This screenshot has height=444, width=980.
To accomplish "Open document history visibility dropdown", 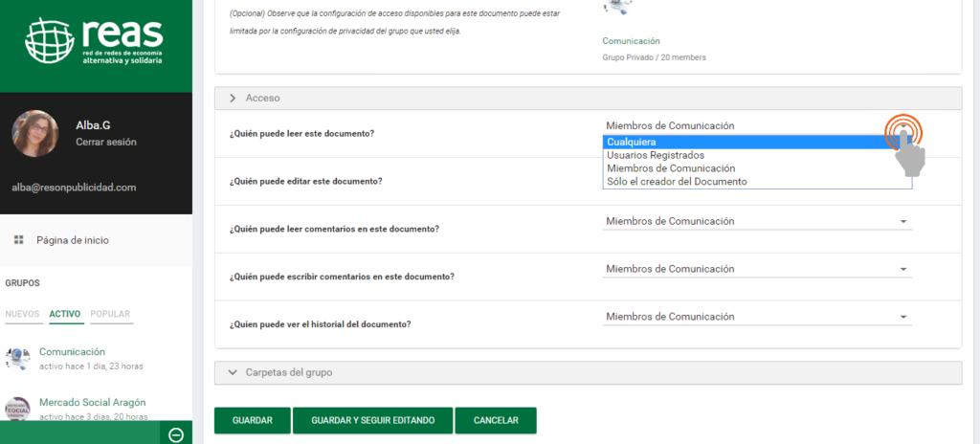I will click(x=756, y=317).
